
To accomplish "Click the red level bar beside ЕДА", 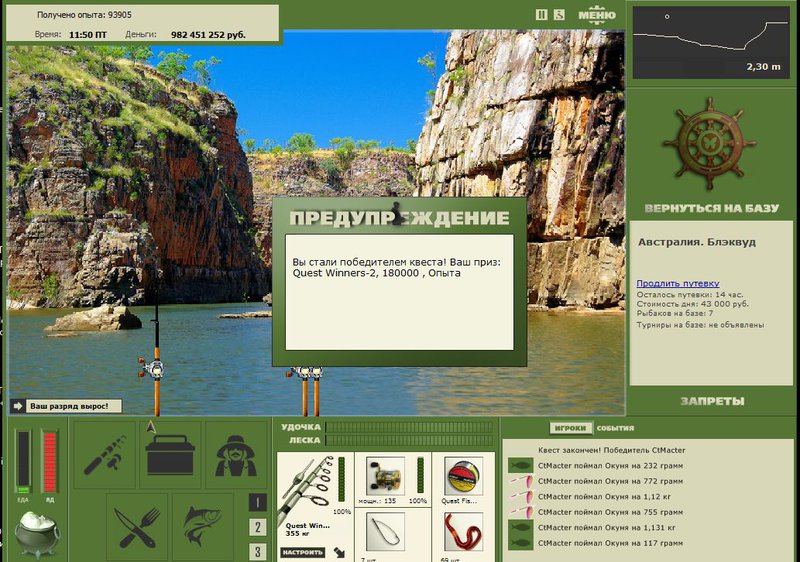I will point(50,462).
